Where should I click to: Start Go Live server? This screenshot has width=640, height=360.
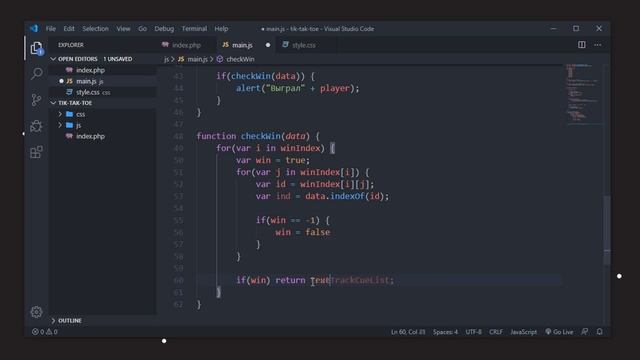point(559,332)
